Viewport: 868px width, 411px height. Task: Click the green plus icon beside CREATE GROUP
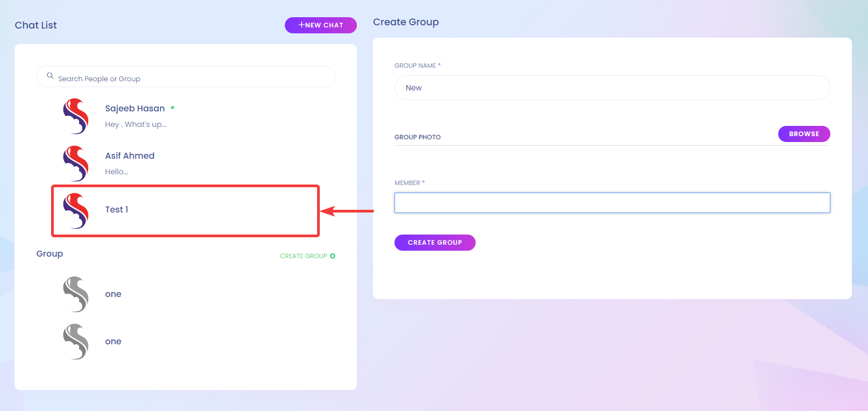pos(333,256)
